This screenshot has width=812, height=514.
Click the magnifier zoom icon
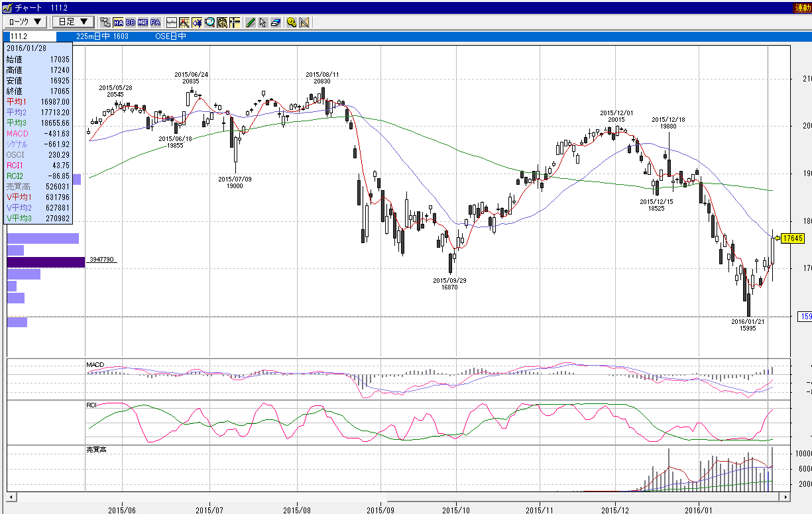(209, 22)
